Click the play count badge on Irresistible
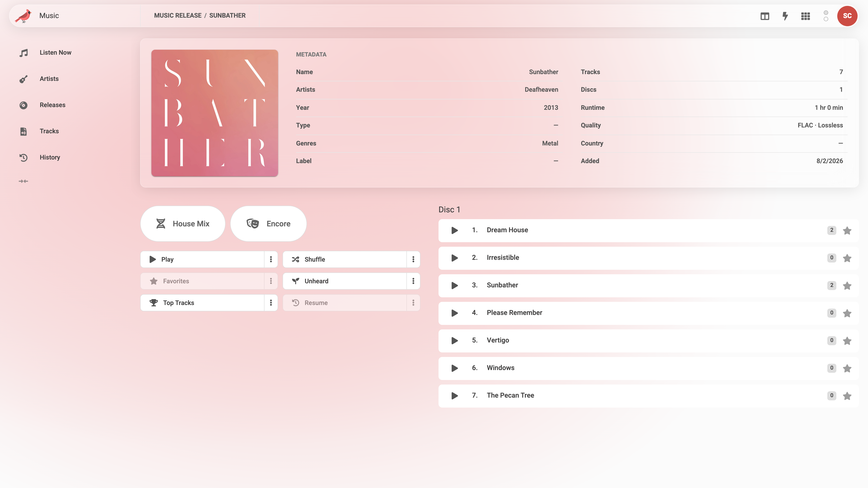 click(x=832, y=258)
